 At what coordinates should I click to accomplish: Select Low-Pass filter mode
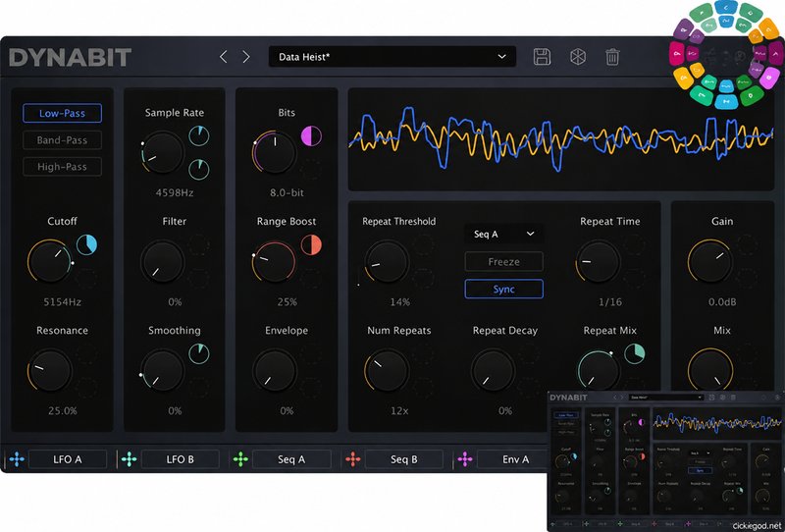pos(62,113)
